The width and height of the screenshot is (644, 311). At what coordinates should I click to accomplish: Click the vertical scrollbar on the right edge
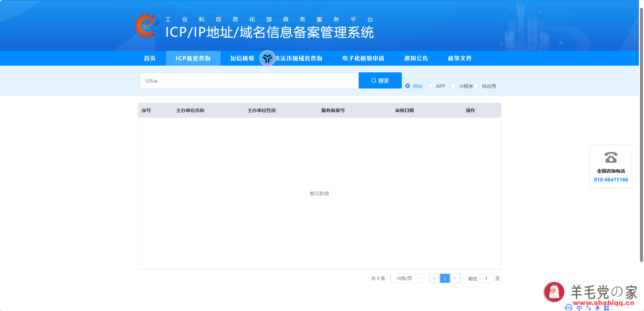point(641,135)
